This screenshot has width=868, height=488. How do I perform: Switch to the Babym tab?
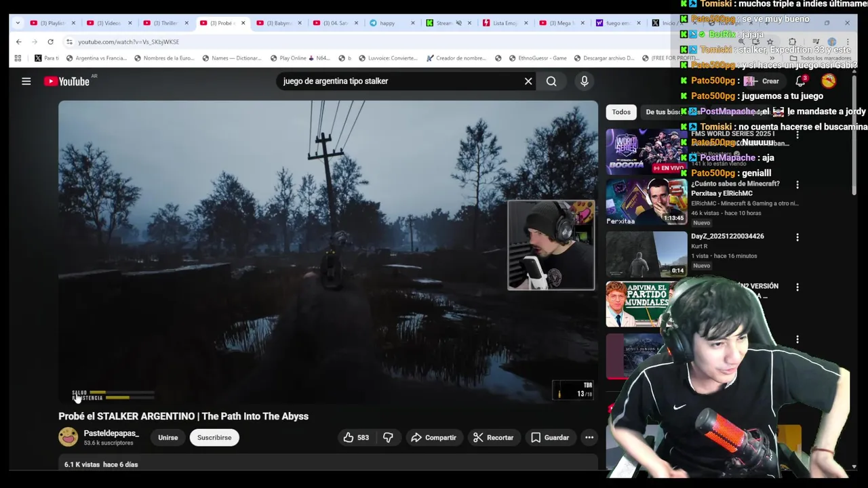click(278, 23)
